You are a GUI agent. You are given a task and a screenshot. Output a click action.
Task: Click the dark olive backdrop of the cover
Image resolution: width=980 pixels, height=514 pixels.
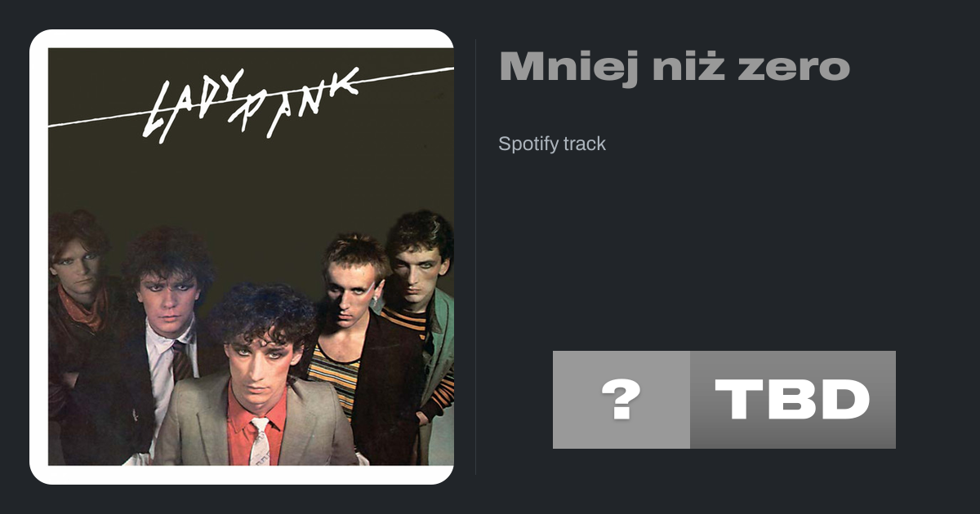[245, 188]
